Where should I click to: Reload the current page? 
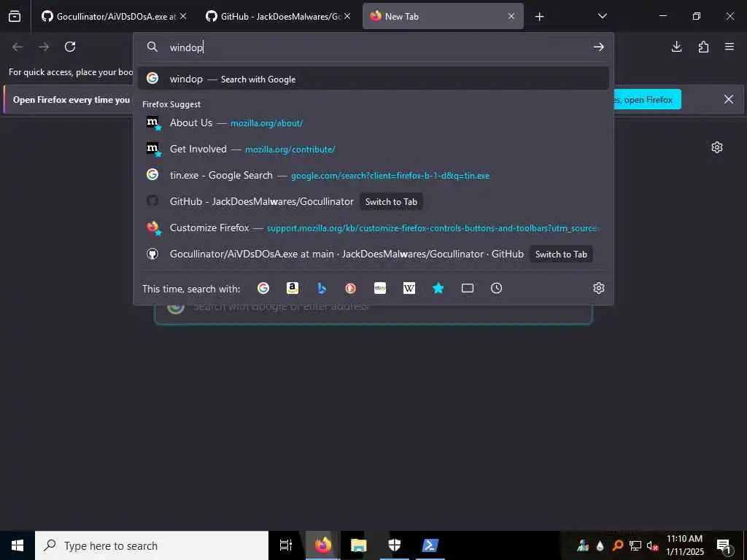70,47
